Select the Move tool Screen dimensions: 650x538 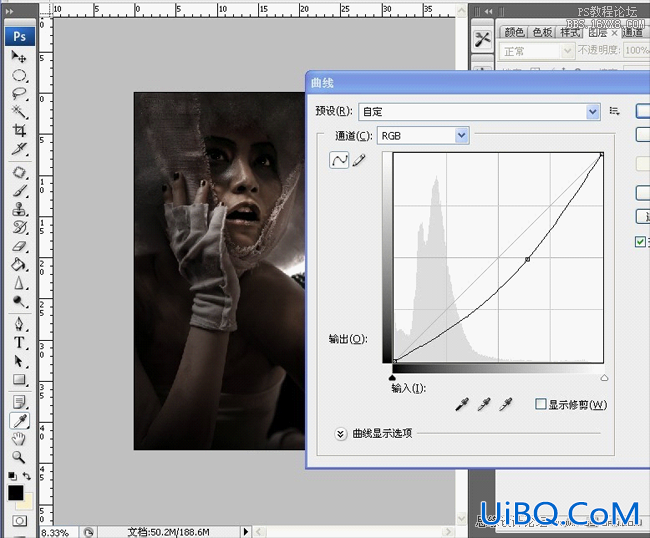point(18,56)
